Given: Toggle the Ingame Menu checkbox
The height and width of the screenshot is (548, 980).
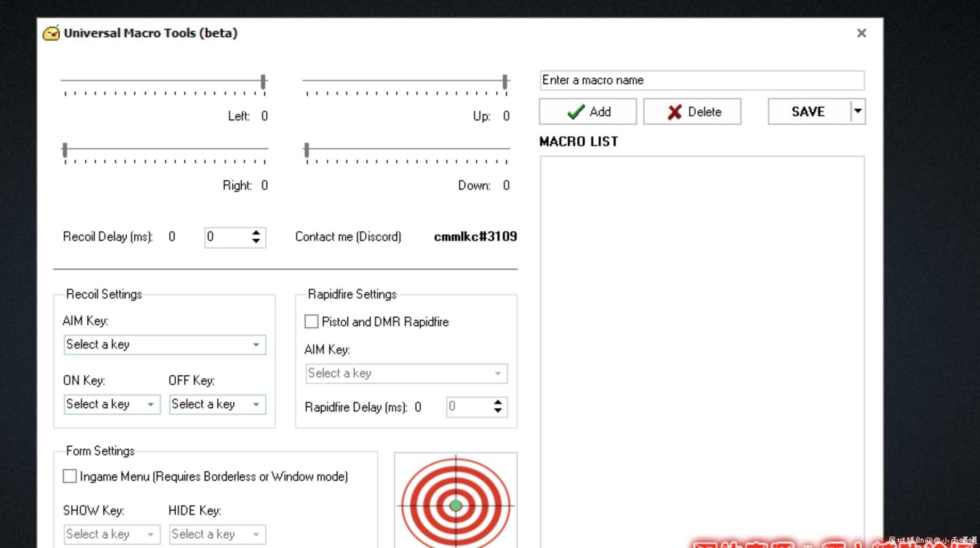Looking at the screenshot, I should (70, 476).
